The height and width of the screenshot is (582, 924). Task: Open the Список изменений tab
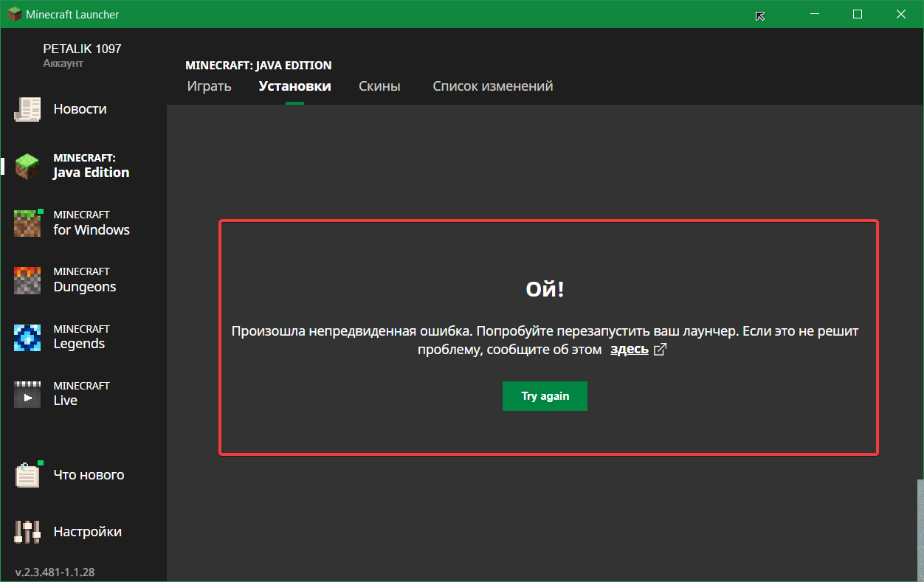pyautogui.click(x=493, y=86)
